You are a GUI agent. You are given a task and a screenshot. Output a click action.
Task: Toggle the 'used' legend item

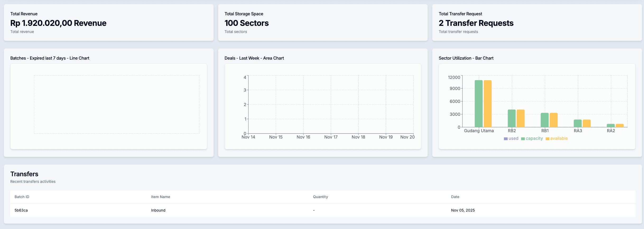[x=511, y=138]
